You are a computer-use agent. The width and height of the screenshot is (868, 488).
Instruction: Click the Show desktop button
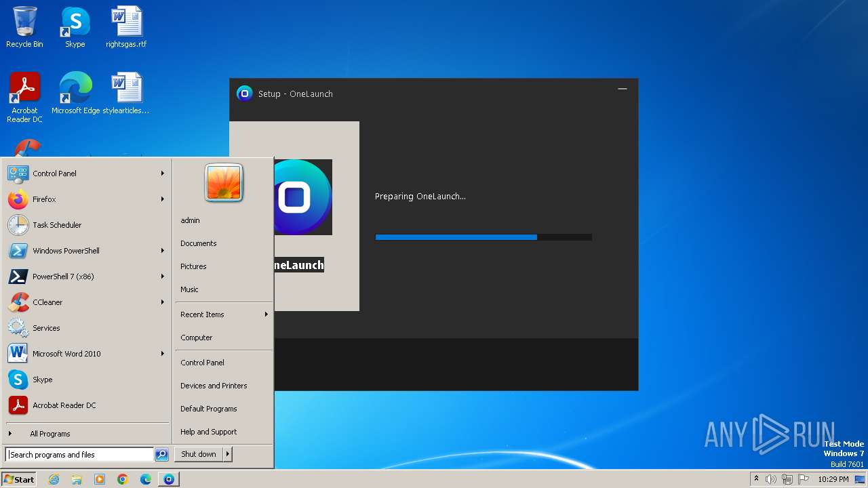(x=860, y=479)
